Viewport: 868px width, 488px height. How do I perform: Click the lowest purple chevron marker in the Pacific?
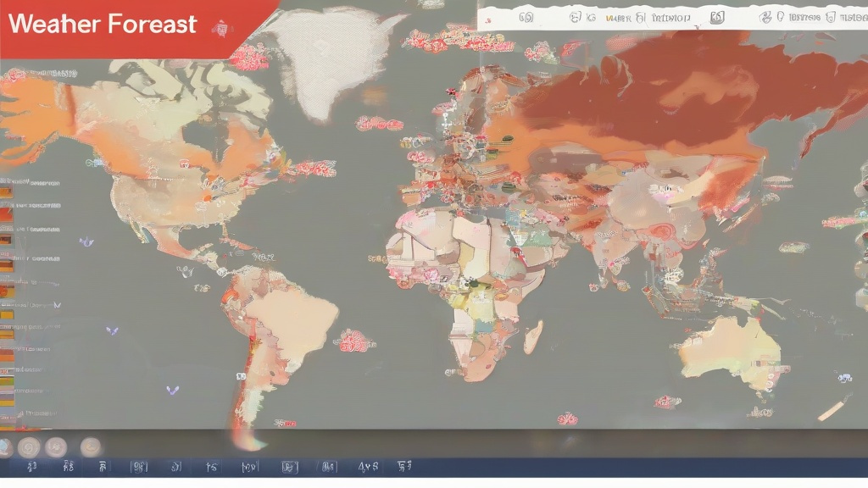click(x=172, y=390)
